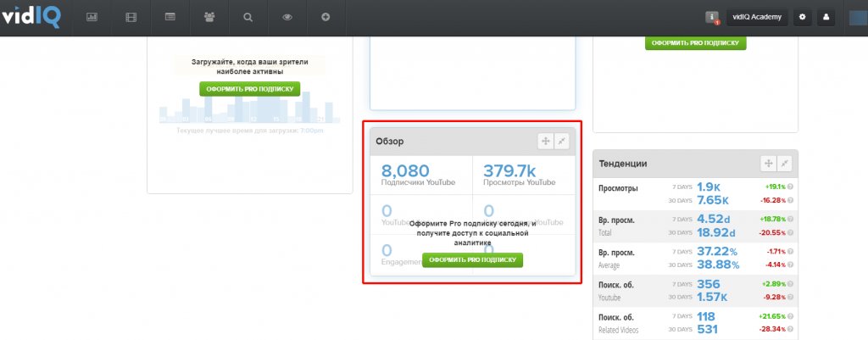Open the film strip videos icon
This screenshot has height=340, width=868.
pos(131,17)
